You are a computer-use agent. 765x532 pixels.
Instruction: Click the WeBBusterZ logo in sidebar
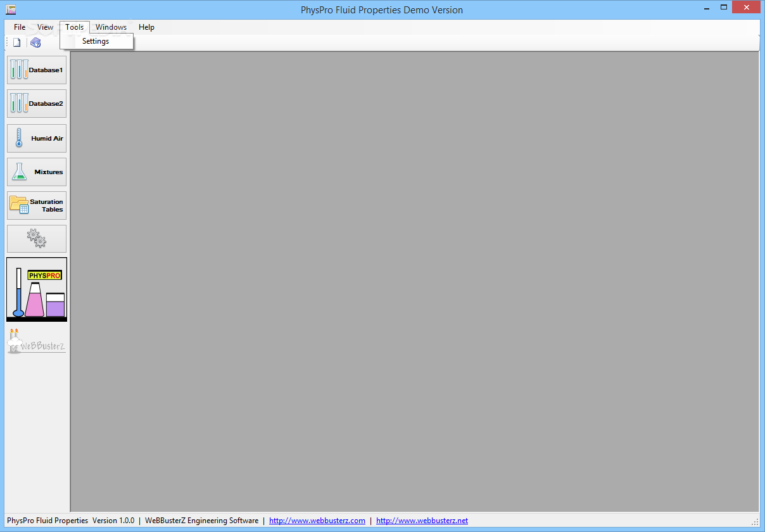click(x=36, y=341)
